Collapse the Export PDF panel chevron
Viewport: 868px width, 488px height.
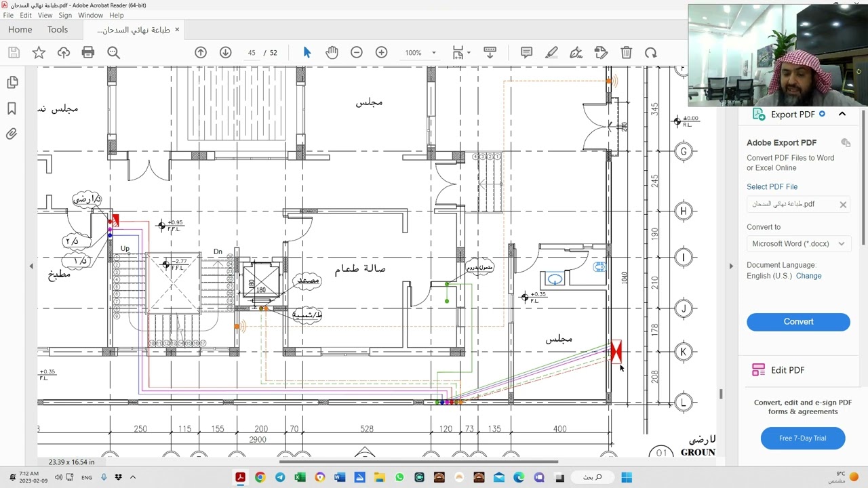pos(842,115)
